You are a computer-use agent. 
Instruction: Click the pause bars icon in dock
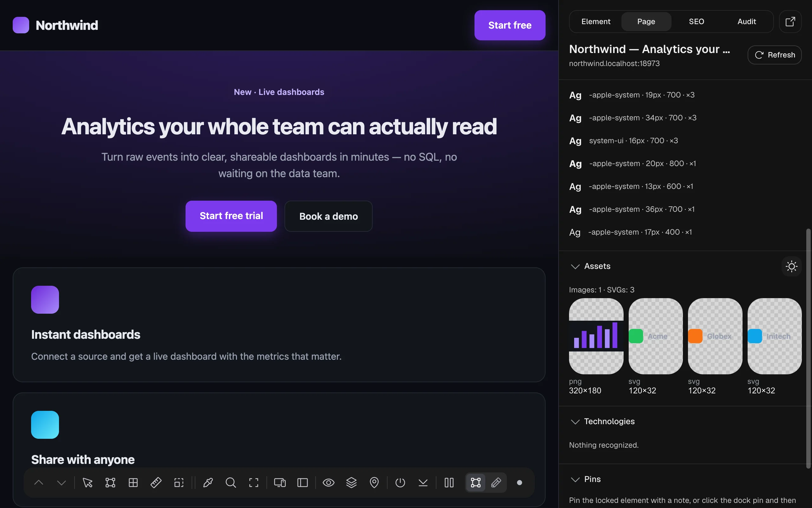point(449,483)
